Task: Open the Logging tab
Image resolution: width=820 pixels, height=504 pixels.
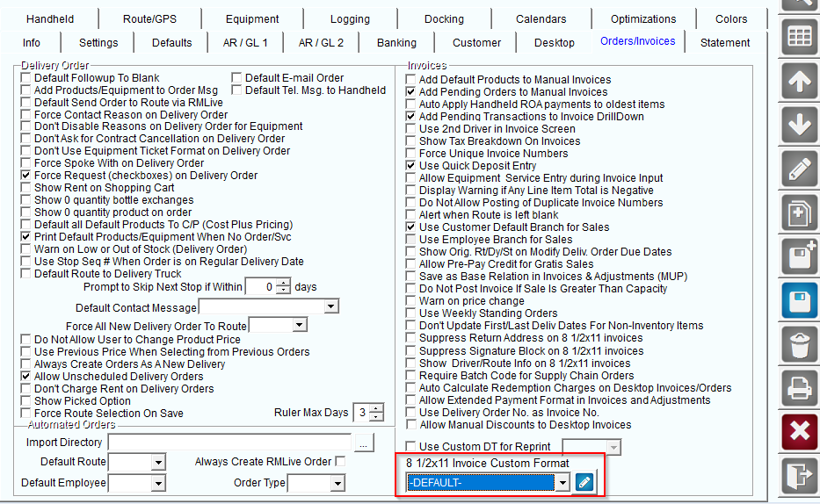Action: (350, 19)
